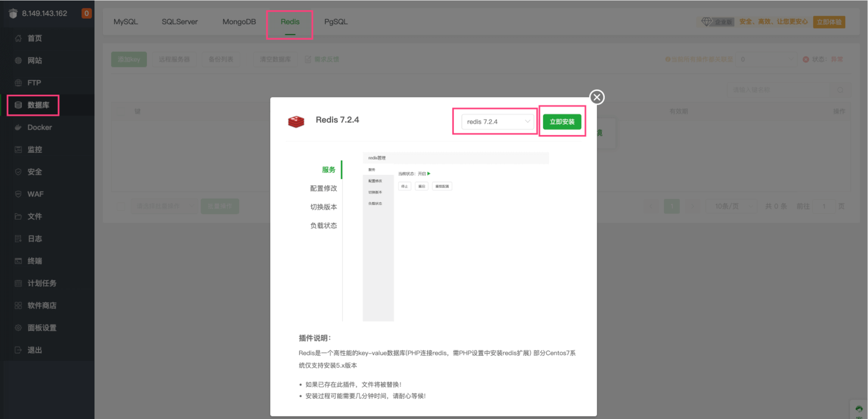Click the terminal icon beside 终端
Viewport: 868px width, 419px height.
[x=18, y=261]
